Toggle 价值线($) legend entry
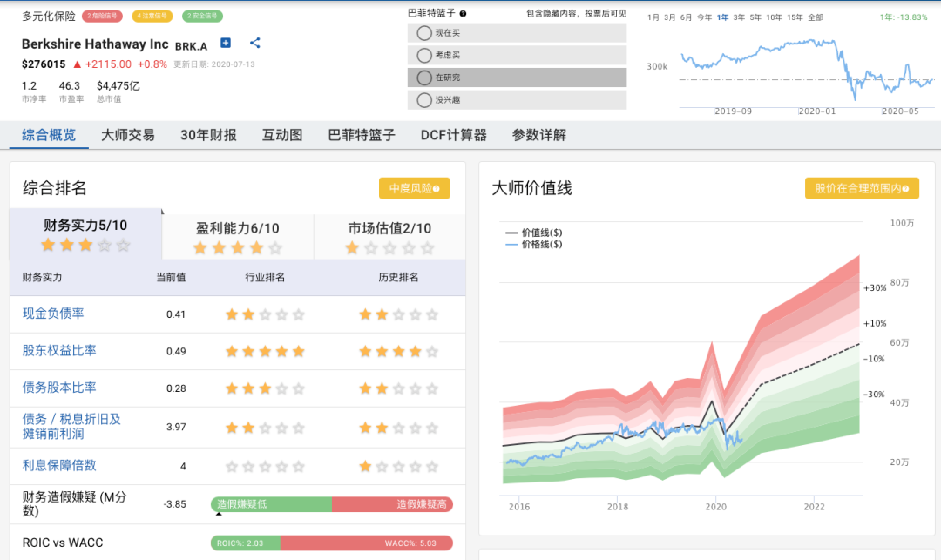Image resolution: width=941 pixels, height=560 pixels. tap(534, 233)
